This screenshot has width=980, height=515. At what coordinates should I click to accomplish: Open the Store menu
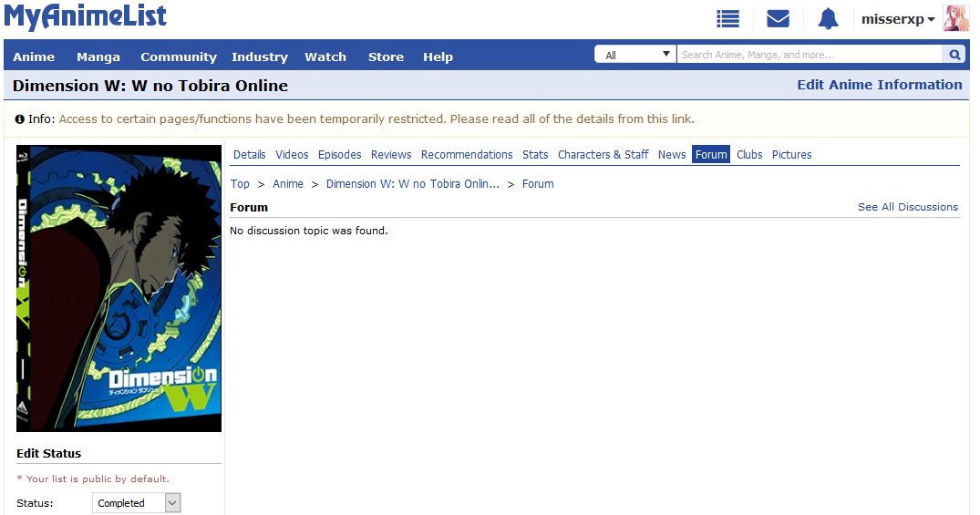pos(386,57)
